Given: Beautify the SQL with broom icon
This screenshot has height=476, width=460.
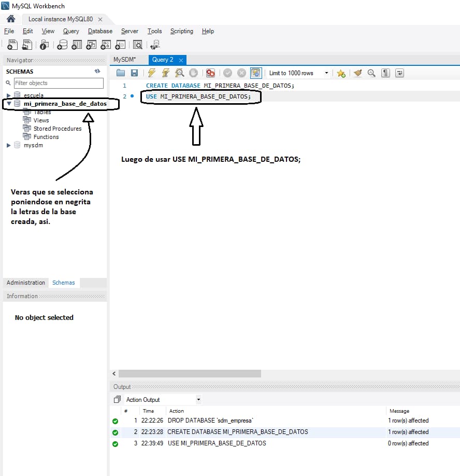Looking at the screenshot, I should pyautogui.click(x=358, y=73).
